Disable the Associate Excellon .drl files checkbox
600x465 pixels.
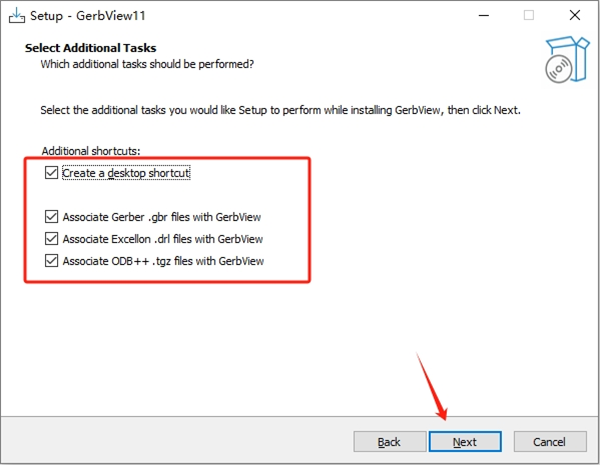[x=52, y=239]
